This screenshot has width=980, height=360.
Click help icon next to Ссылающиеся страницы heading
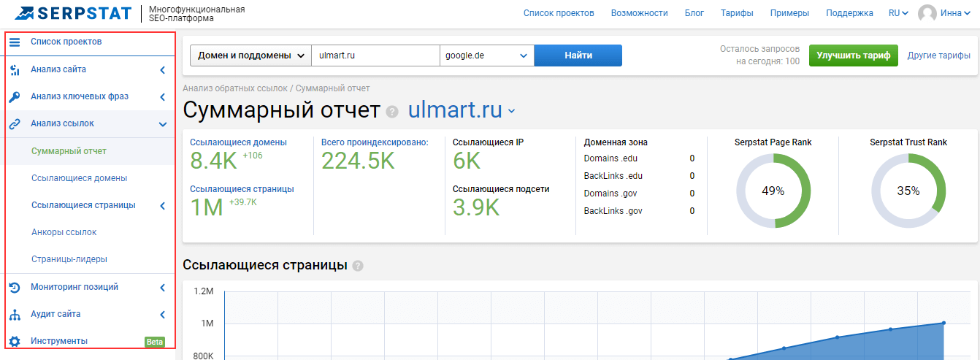click(358, 266)
